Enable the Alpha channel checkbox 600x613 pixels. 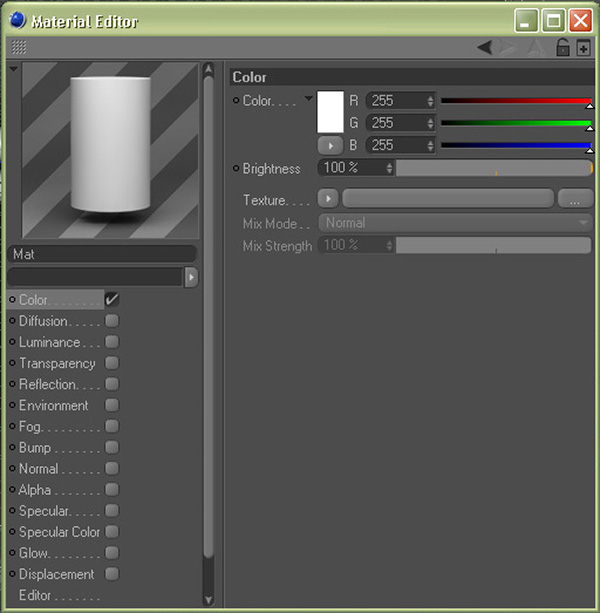tap(112, 489)
